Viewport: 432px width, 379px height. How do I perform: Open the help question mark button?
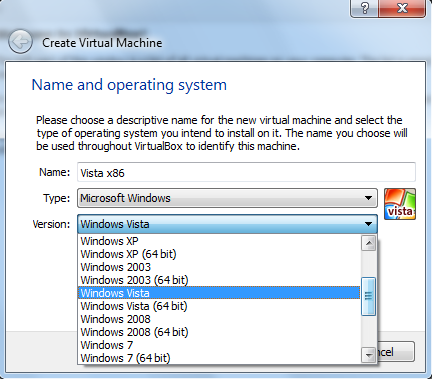pos(364,8)
